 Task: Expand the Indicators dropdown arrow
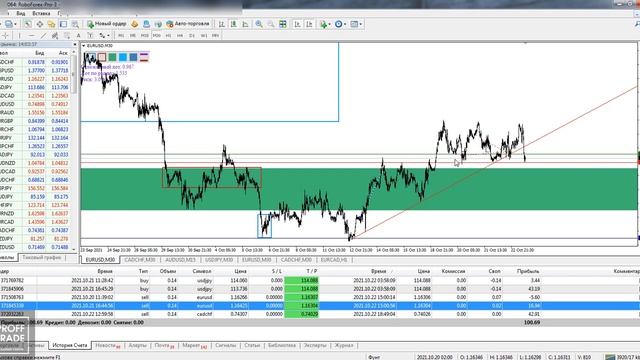coord(330,24)
